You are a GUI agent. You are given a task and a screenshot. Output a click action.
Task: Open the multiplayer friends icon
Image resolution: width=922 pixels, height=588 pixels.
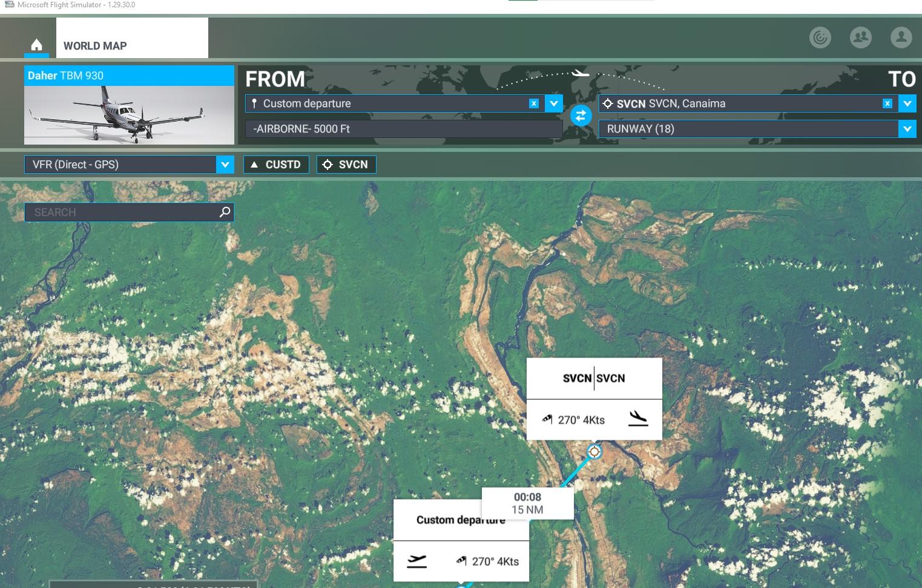860,38
